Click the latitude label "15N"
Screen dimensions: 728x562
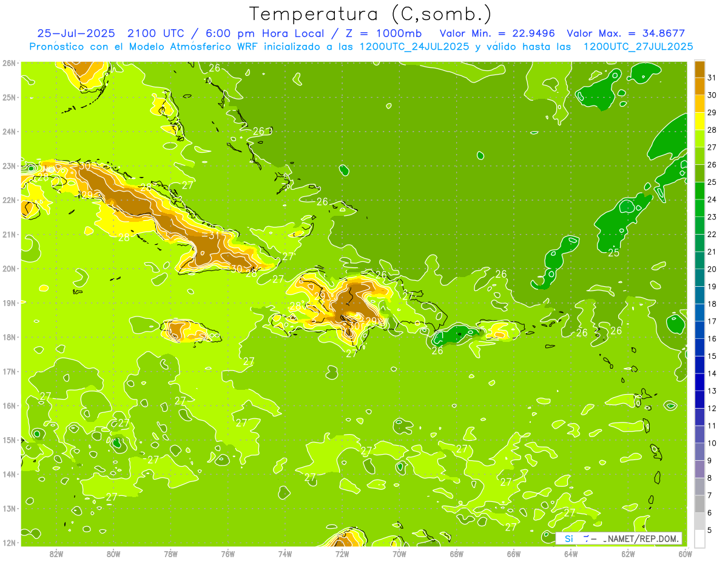[x=8, y=440]
